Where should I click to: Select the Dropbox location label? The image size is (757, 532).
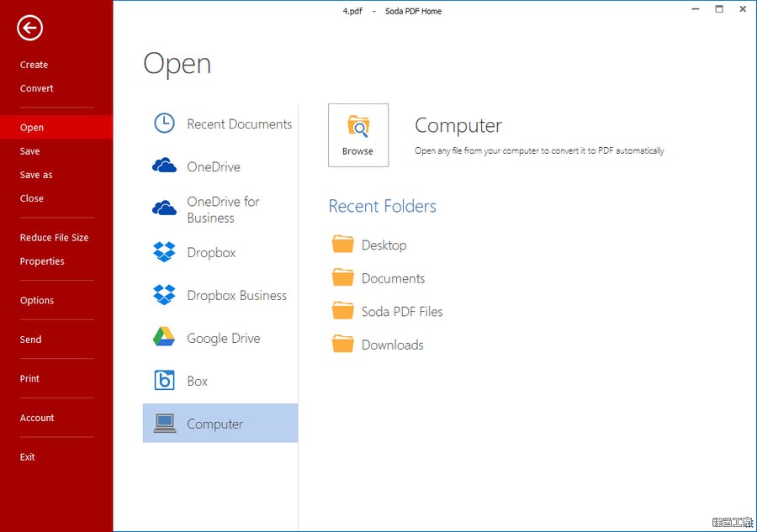211,253
